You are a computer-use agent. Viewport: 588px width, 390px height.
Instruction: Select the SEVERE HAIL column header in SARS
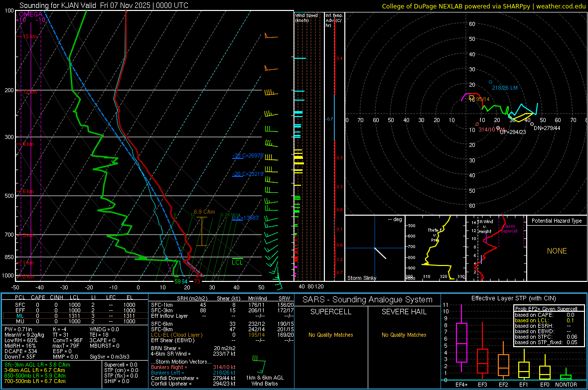click(x=404, y=312)
